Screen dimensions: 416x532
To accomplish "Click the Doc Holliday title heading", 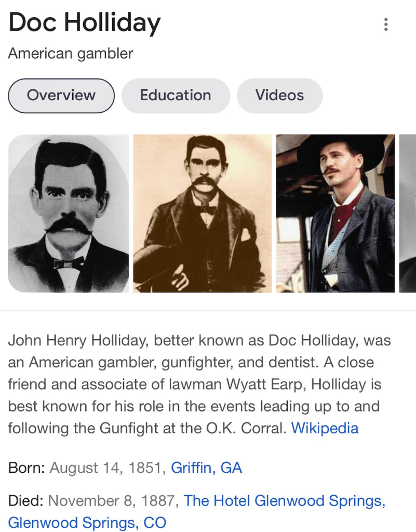I will coord(85,23).
